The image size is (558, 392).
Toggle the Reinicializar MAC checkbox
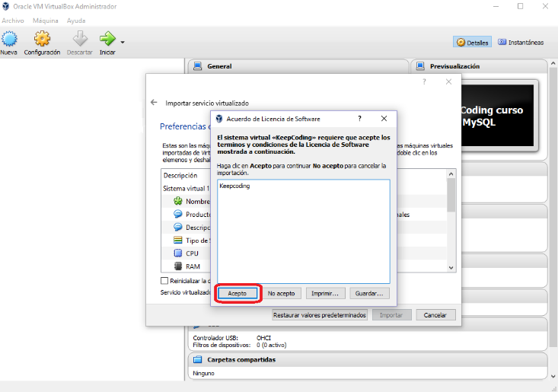click(164, 281)
